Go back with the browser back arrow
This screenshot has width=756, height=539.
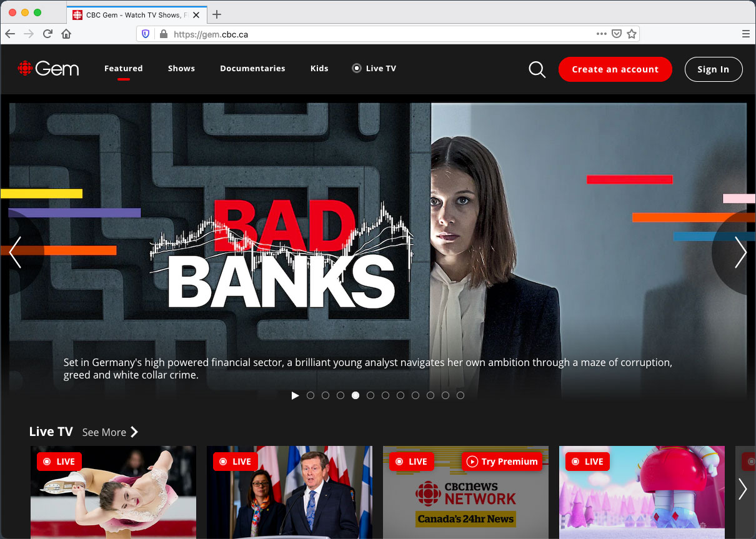coord(10,34)
